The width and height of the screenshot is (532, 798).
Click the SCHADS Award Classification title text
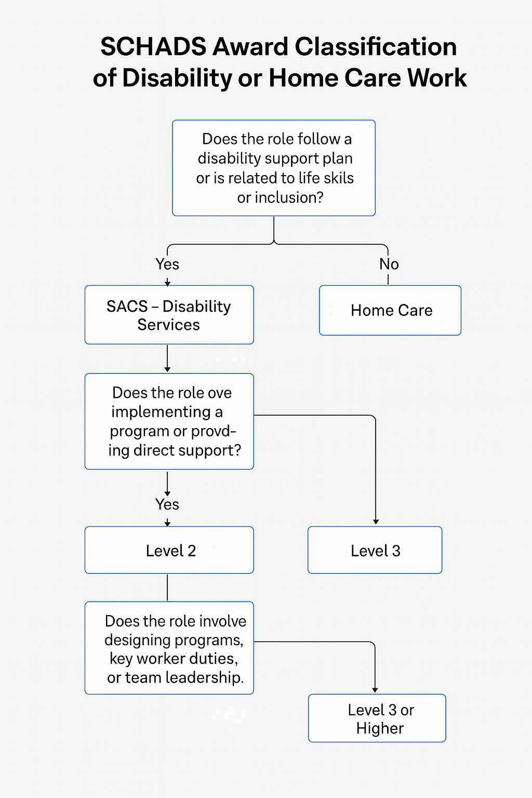pos(278,47)
